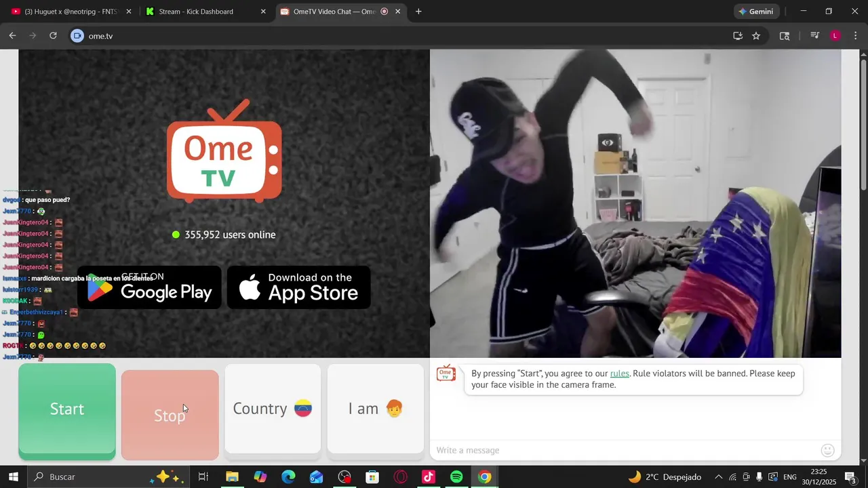Open Microsoft Edge from the taskbar

[x=288, y=476]
